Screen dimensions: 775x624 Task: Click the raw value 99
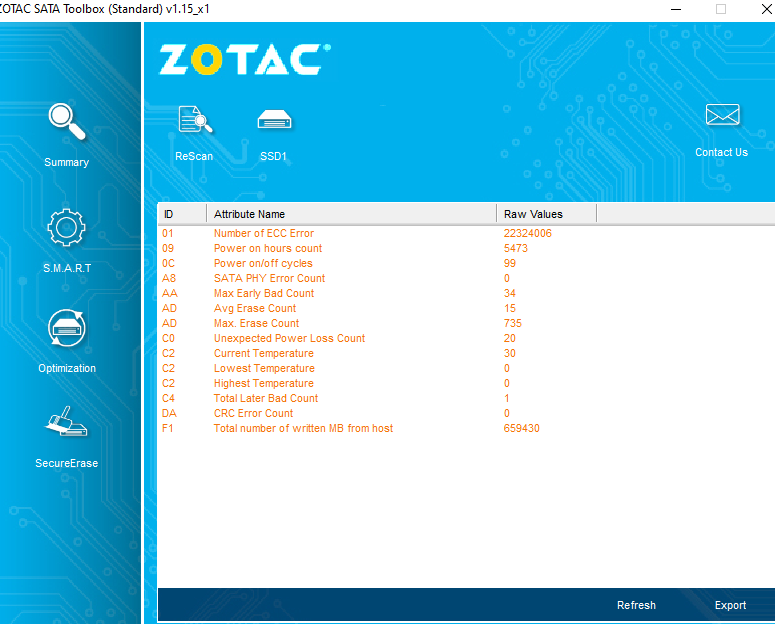click(510, 263)
